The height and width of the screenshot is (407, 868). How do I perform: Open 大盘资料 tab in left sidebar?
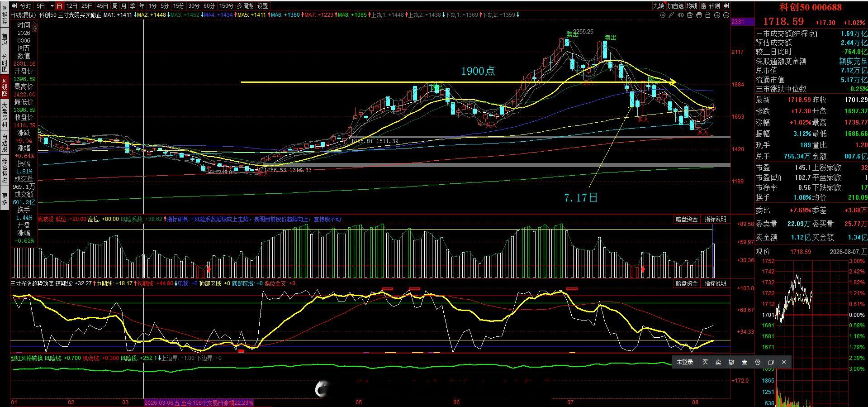point(5,114)
